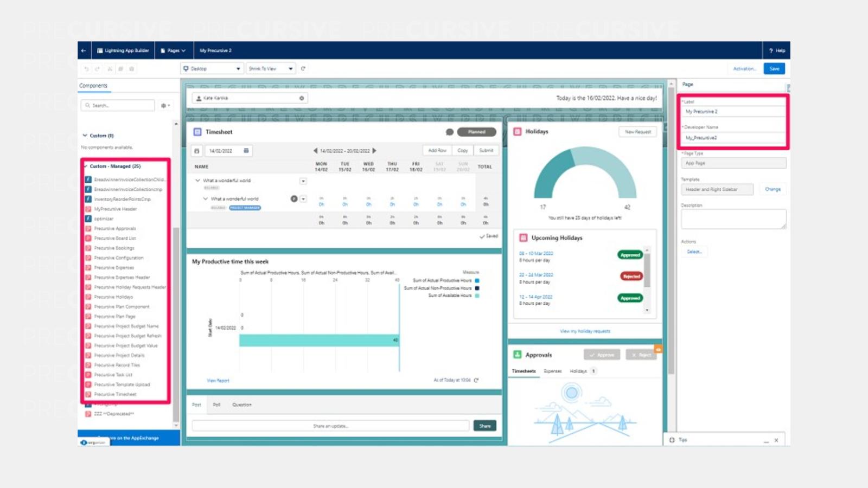Image resolution: width=868 pixels, height=488 pixels.
Task: Click New Request in Holidays
Action: pyautogui.click(x=638, y=132)
